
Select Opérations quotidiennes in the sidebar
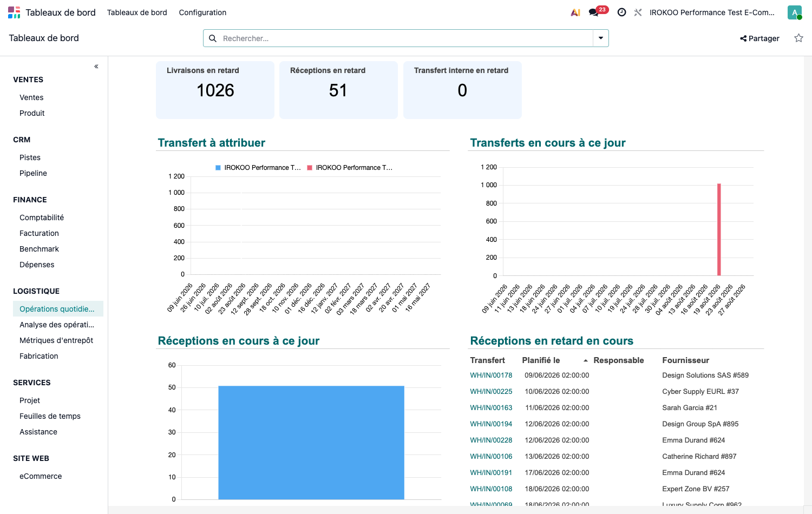(x=58, y=309)
